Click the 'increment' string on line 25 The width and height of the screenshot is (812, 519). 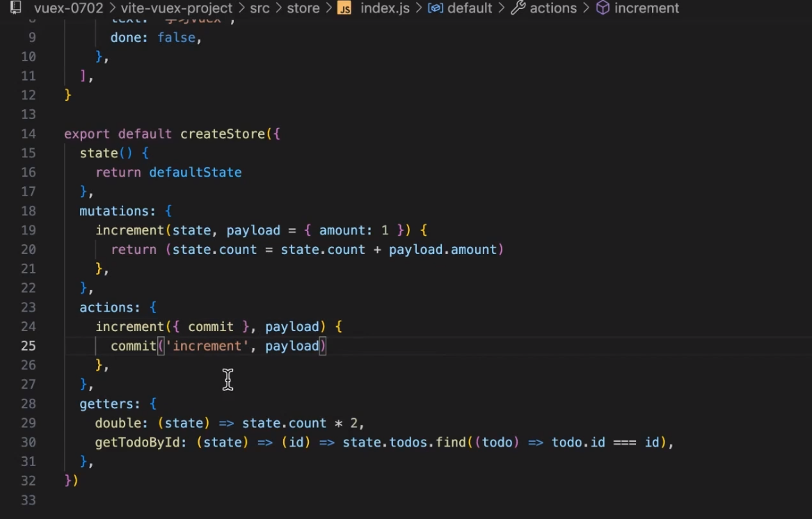point(207,346)
